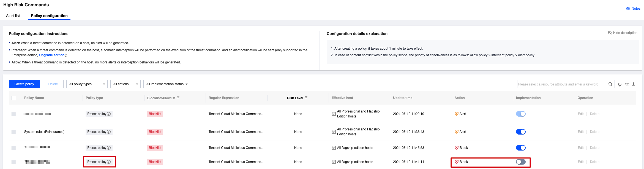Click the search magnifier icon
The width and height of the screenshot is (644, 169).
[610, 84]
